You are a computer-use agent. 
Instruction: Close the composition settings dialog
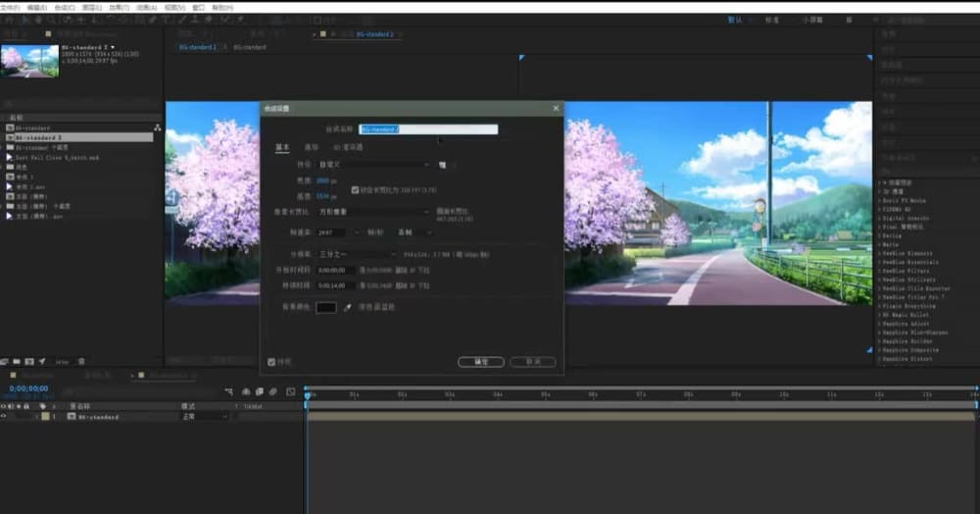(556, 108)
